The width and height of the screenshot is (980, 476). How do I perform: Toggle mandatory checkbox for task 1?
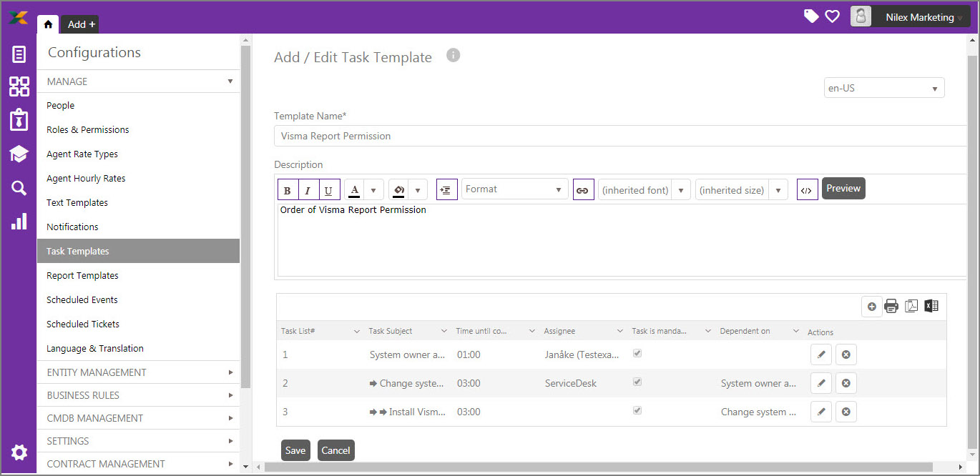tap(637, 353)
